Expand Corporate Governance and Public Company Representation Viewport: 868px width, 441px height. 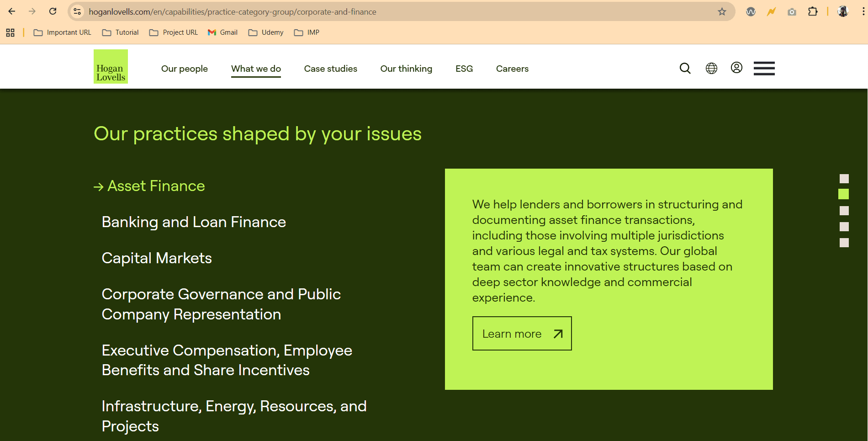tap(221, 304)
